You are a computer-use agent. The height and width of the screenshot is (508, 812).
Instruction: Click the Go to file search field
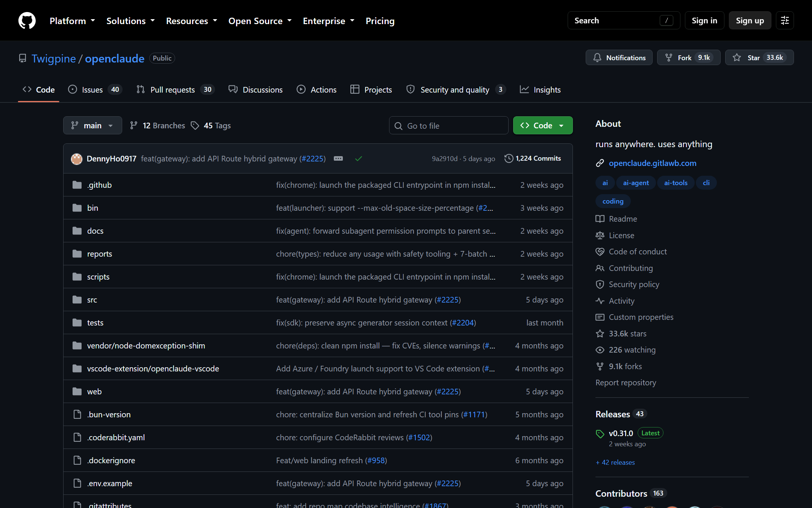coord(449,126)
